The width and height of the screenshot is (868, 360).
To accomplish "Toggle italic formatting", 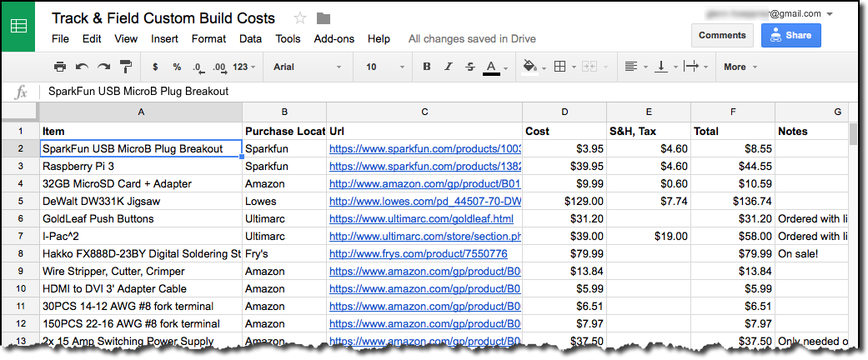I will coord(449,67).
